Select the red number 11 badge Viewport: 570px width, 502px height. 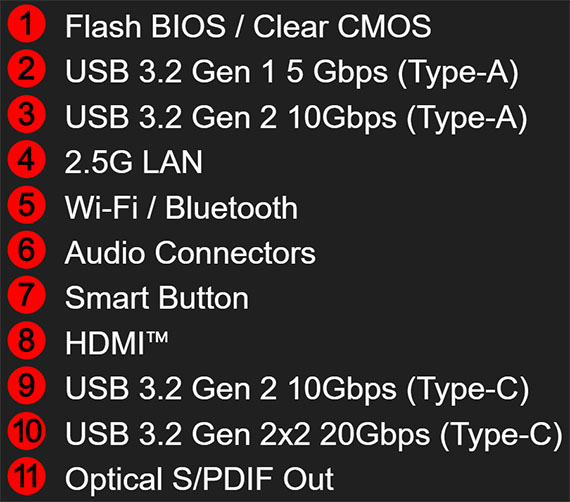pos(27,476)
